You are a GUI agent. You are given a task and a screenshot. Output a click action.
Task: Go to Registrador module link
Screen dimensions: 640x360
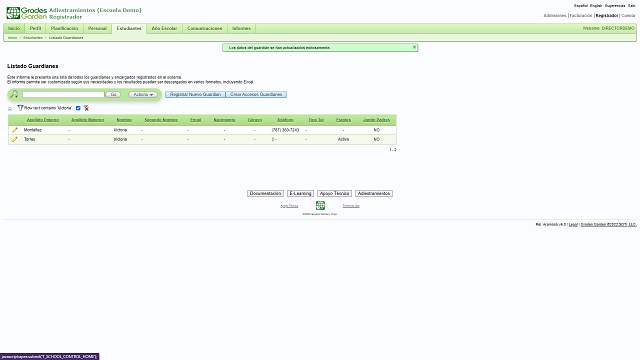(607, 16)
